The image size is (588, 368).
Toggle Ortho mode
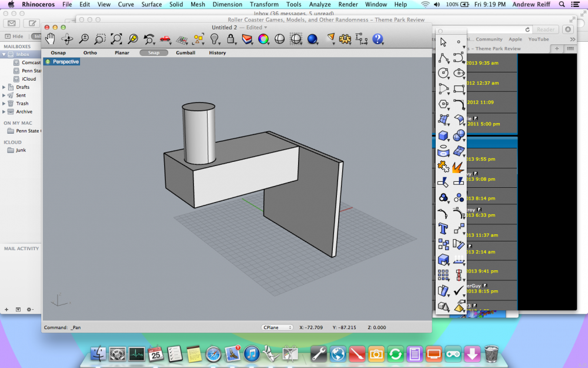(x=90, y=53)
